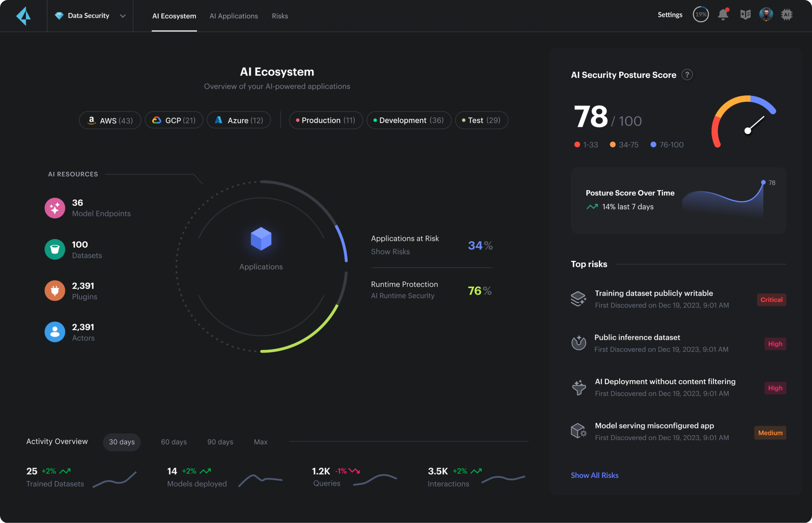Open the Data Security workspace dropdown

pos(91,16)
